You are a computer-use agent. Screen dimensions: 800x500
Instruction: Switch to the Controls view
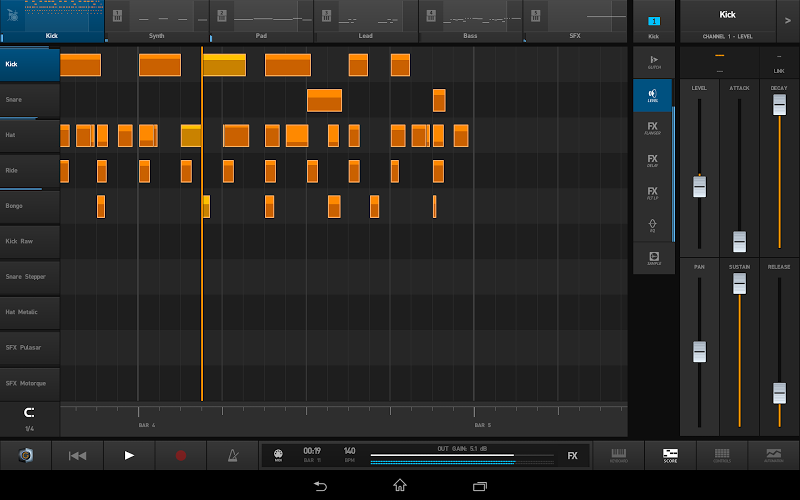pyautogui.click(x=722, y=455)
